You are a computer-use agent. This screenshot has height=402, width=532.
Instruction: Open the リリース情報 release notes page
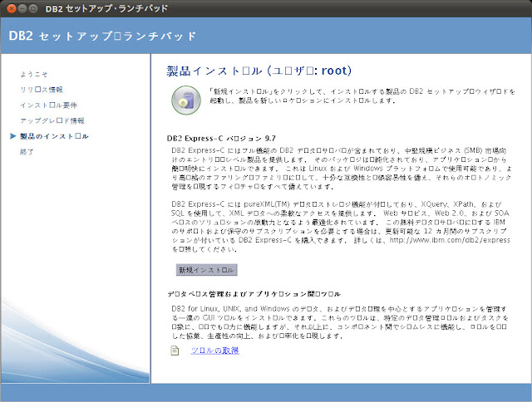[42, 90]
